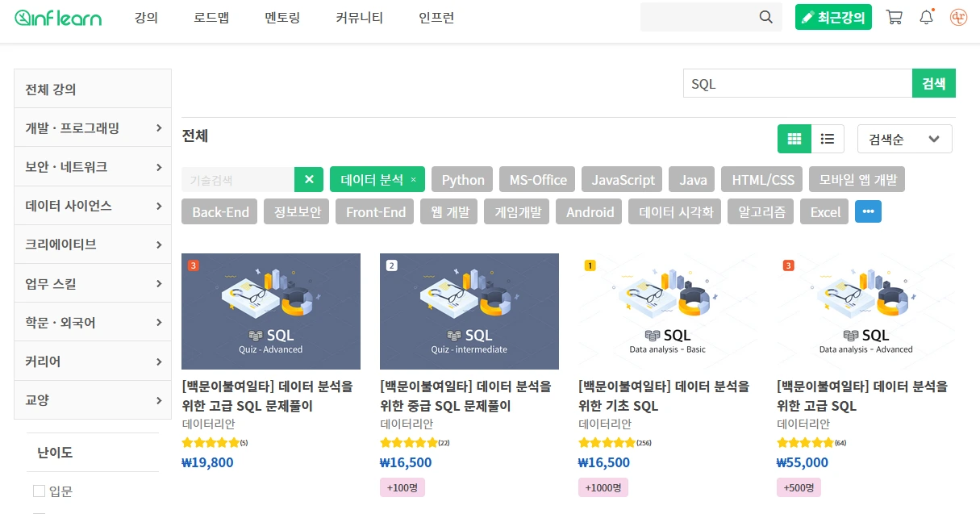Remove the 데이터 분석 filter
This screenshot has width=980, height=514.
click(413, 178)
